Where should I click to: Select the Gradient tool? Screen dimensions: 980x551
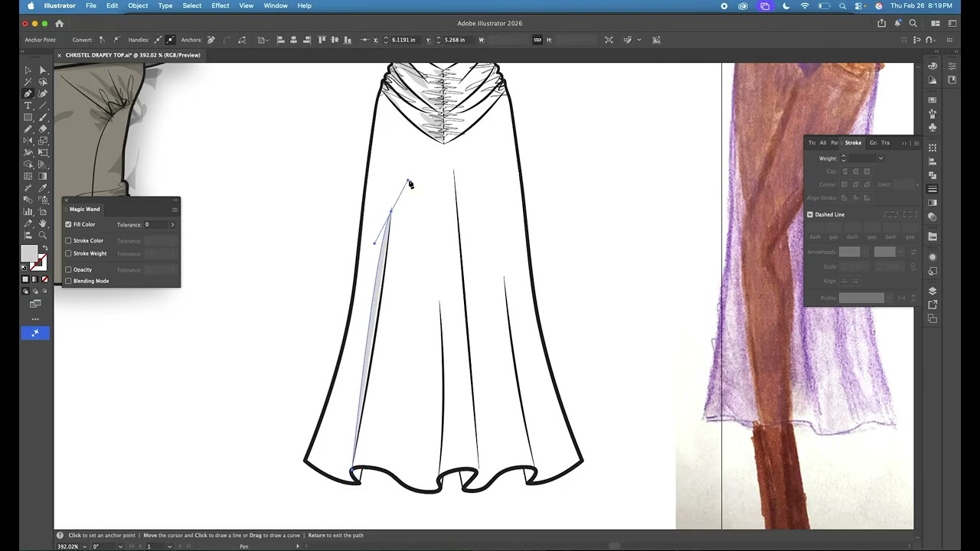(43, 176)
